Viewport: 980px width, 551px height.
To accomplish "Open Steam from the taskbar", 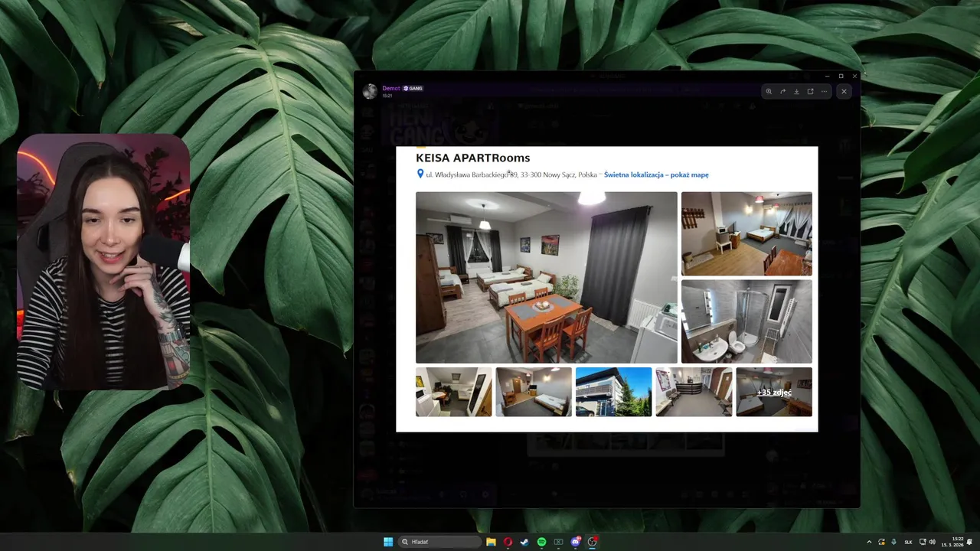I will pos(524,542).
